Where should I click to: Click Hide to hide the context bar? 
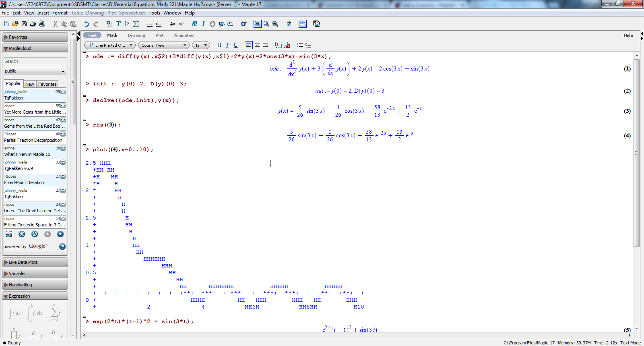pos(628,35)
